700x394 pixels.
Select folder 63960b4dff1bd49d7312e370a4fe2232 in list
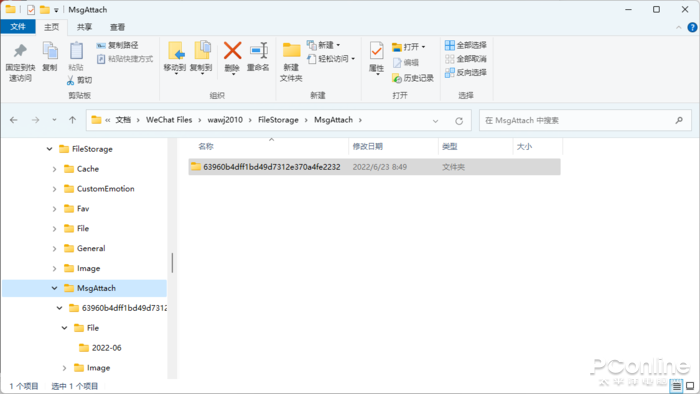[374, 167]
